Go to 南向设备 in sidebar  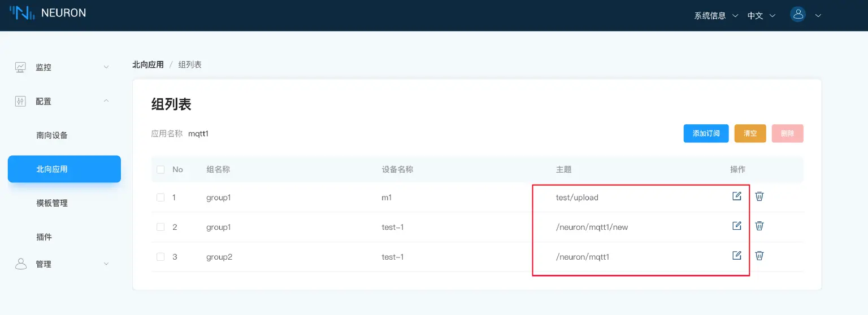[x=52, y=135]
